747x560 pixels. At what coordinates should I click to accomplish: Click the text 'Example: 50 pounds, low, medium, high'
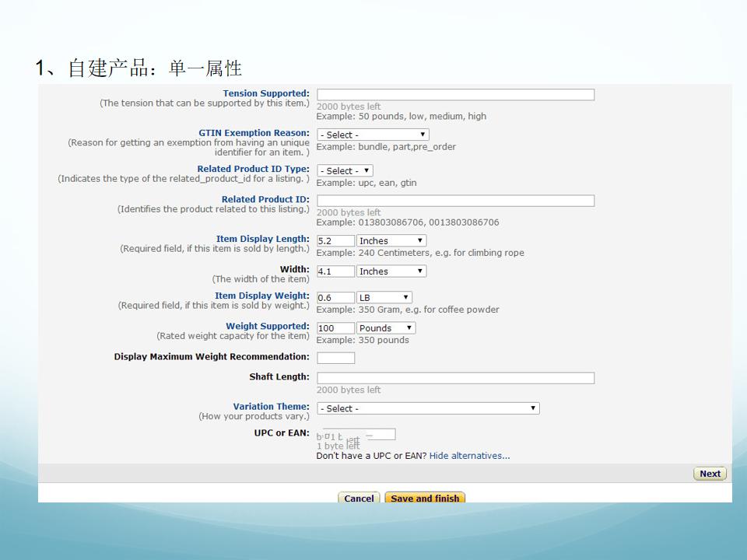tap(402, 116)
